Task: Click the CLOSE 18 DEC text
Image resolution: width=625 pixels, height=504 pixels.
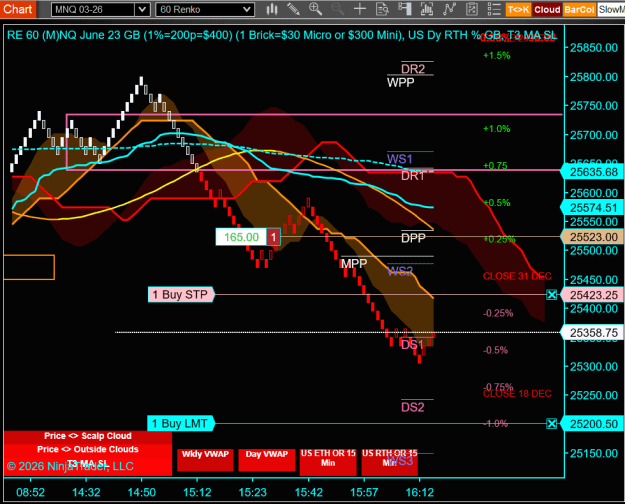Action: [517, 394]
